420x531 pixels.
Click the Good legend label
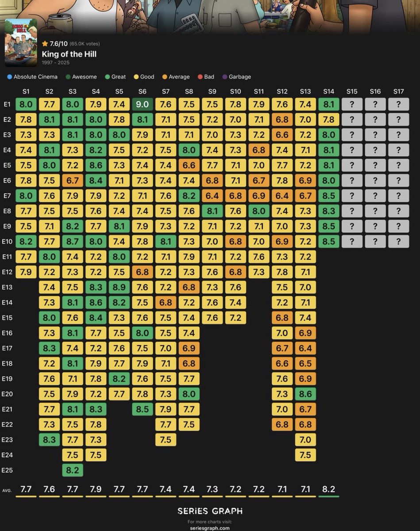point(147,77)
